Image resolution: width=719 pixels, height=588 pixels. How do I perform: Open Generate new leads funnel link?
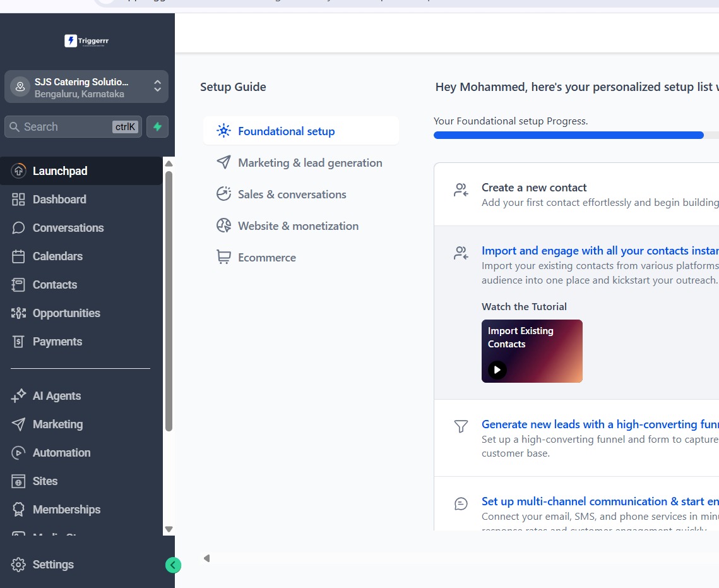click(x=600, y=424)
